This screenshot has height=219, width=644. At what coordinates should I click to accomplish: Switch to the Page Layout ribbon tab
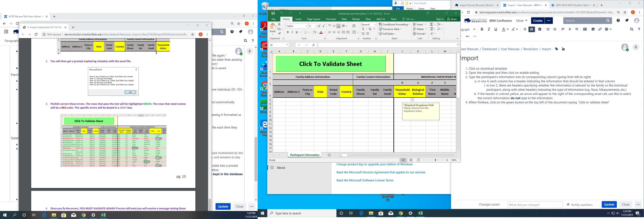pos(314,19)
